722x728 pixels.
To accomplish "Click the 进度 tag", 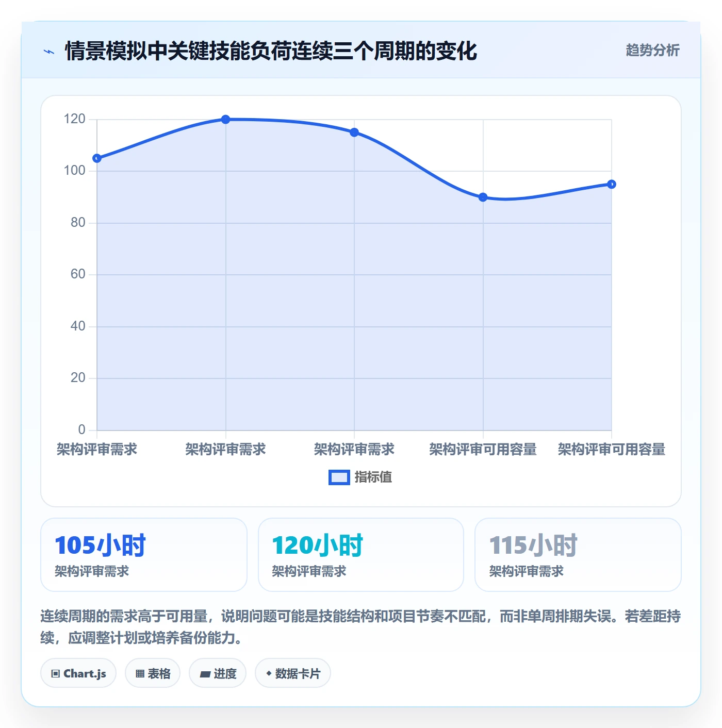I will (x=218, y=673).
